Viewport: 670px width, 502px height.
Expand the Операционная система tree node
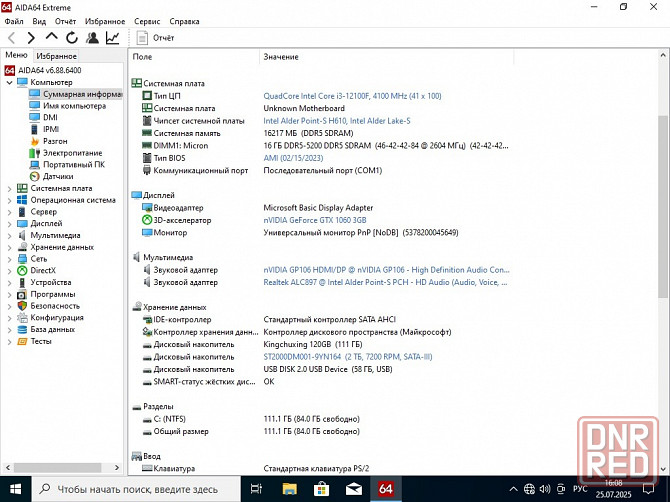coord(9,200)
